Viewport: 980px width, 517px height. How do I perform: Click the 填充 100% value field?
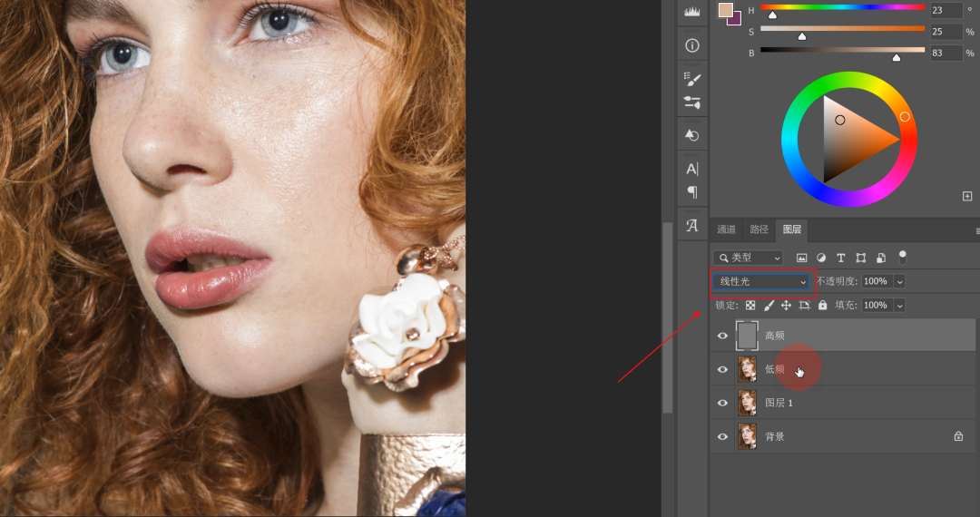click(877, 306)
